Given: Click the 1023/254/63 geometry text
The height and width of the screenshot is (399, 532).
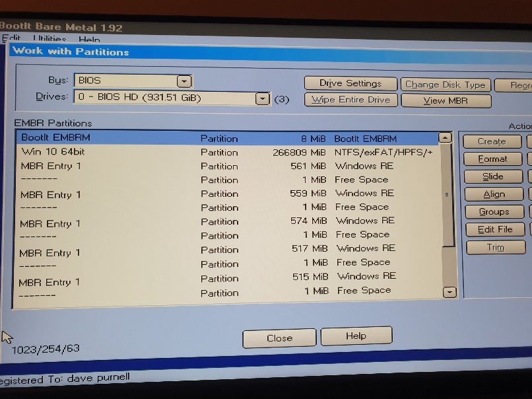Looking at the screenshot, I should (46, 349).
